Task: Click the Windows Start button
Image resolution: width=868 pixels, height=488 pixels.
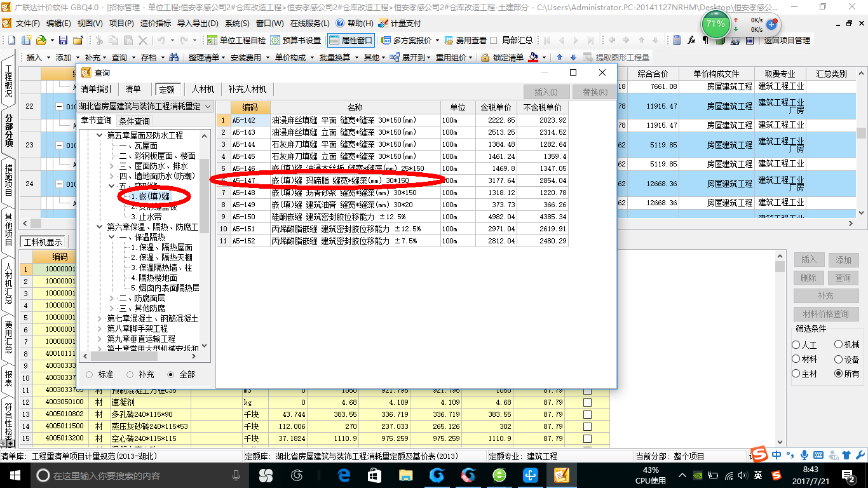Action: [15, 475]
